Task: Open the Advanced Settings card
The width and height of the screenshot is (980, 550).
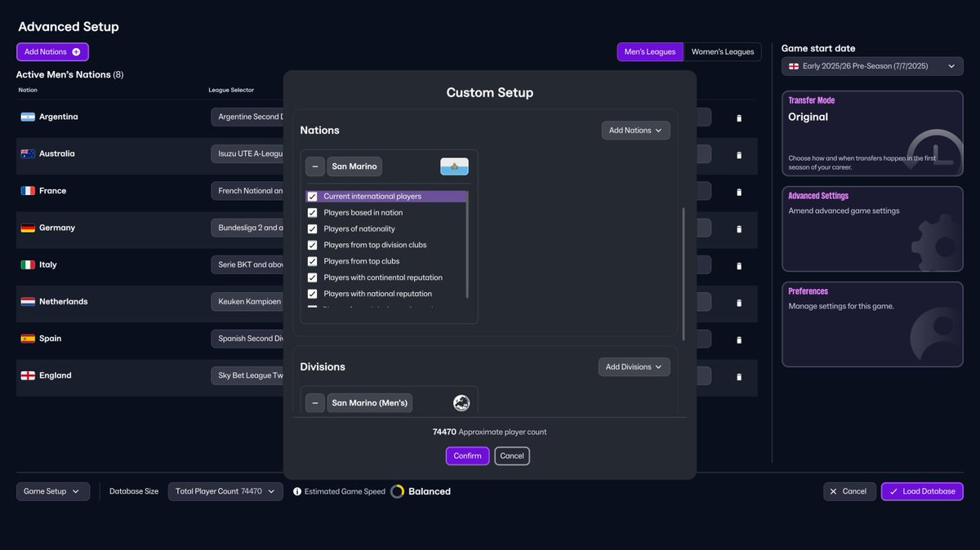Action: point(872,228)
